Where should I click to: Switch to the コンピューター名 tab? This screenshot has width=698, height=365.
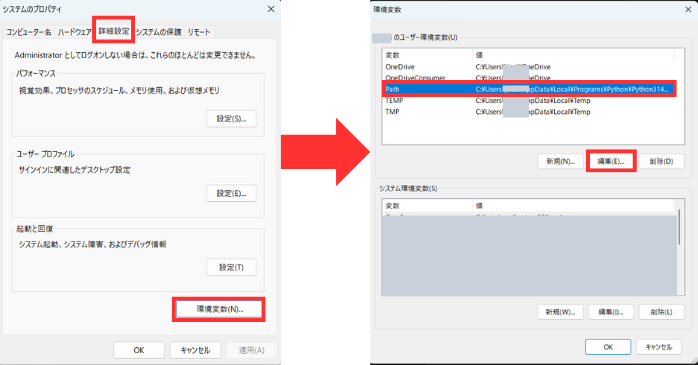(x=29, y=32)
